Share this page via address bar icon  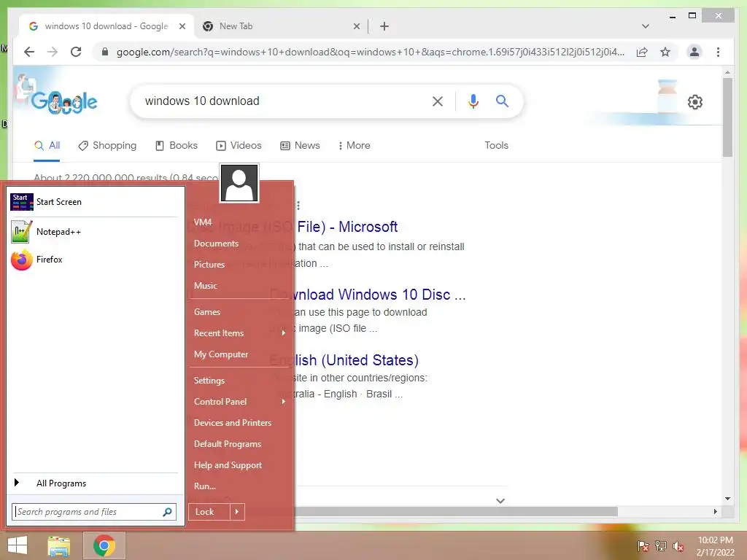(x=642, y=52)
